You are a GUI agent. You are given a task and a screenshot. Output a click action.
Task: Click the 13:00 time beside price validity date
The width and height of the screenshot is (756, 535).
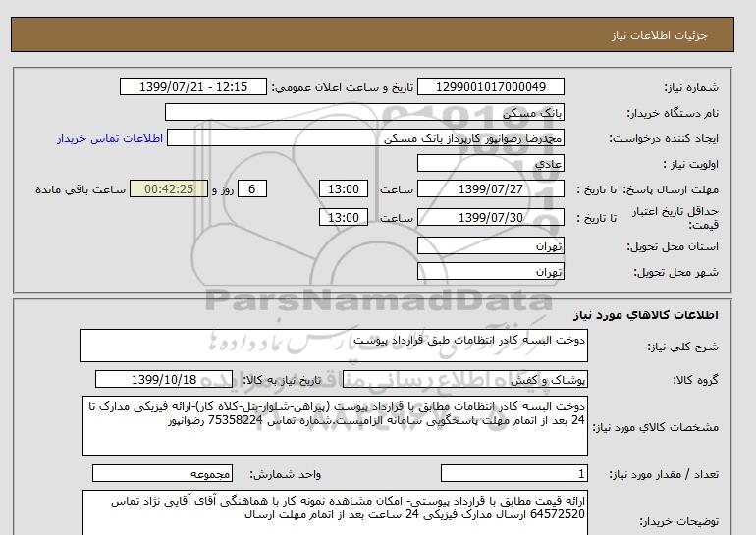click(346, 217)
